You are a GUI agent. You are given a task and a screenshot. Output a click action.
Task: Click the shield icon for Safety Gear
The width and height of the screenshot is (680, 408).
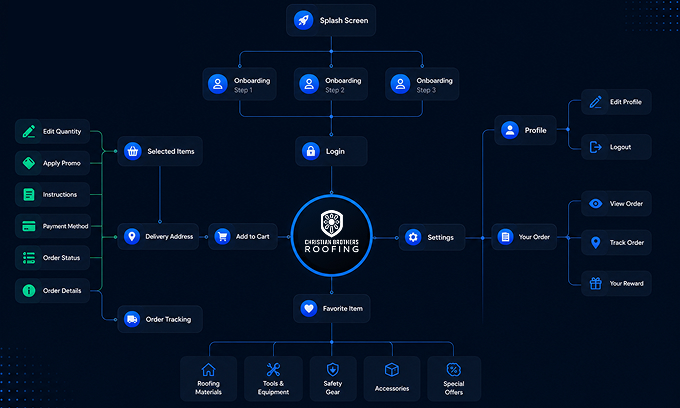click(x=333, y=369)
